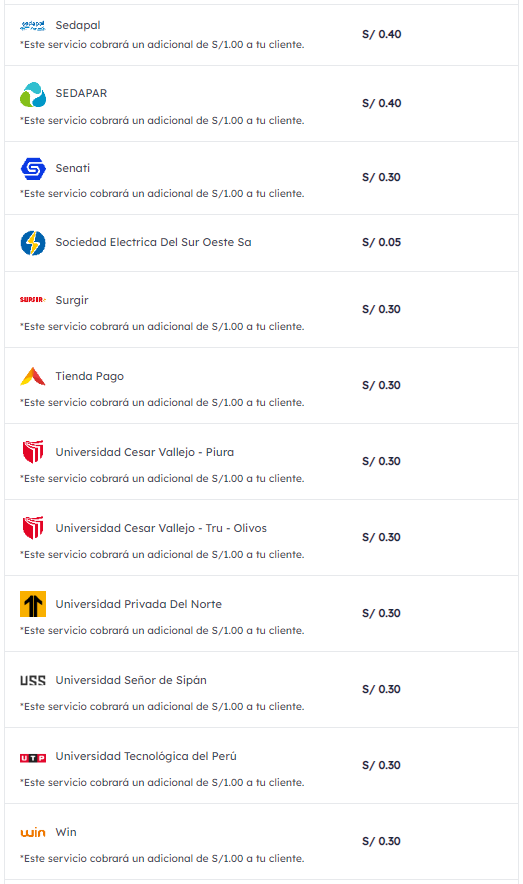Click the Cesar Vallejo Tru - Olivos shield icon

[33, 528]
